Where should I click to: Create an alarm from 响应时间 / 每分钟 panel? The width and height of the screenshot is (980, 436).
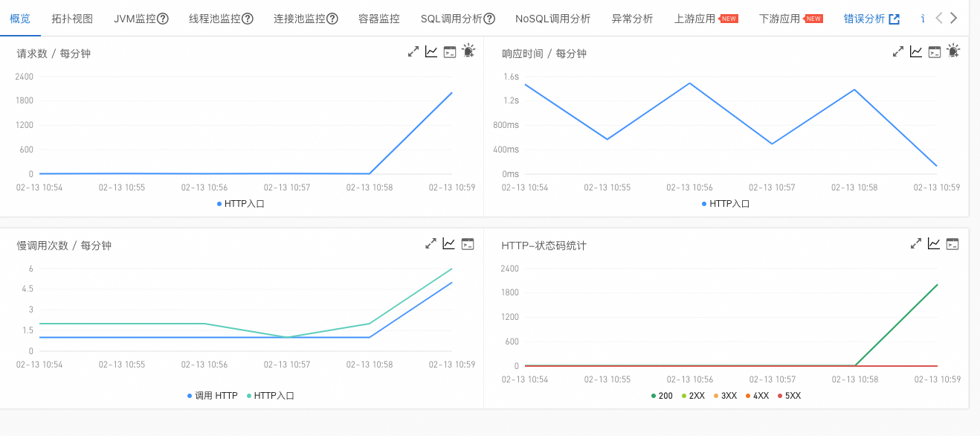tap(953, 51)
